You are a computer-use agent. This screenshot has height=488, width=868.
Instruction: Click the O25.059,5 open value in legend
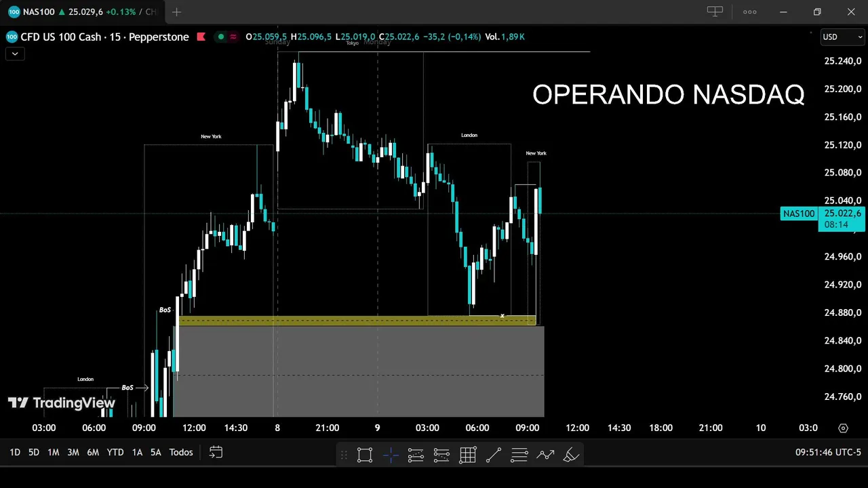267,37
